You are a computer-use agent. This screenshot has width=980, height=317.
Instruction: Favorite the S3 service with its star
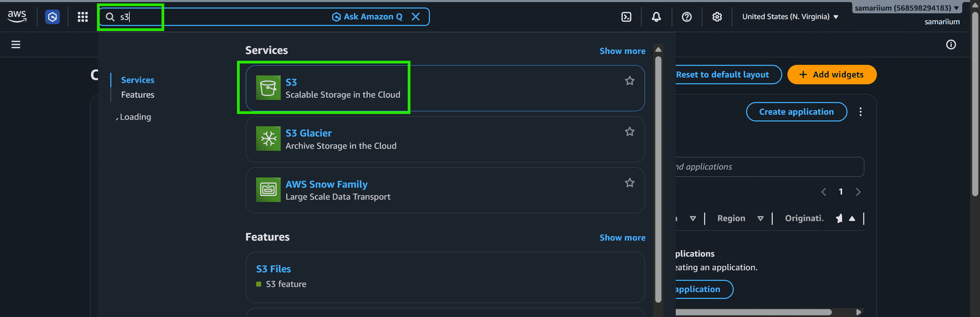tap(630, 81)
